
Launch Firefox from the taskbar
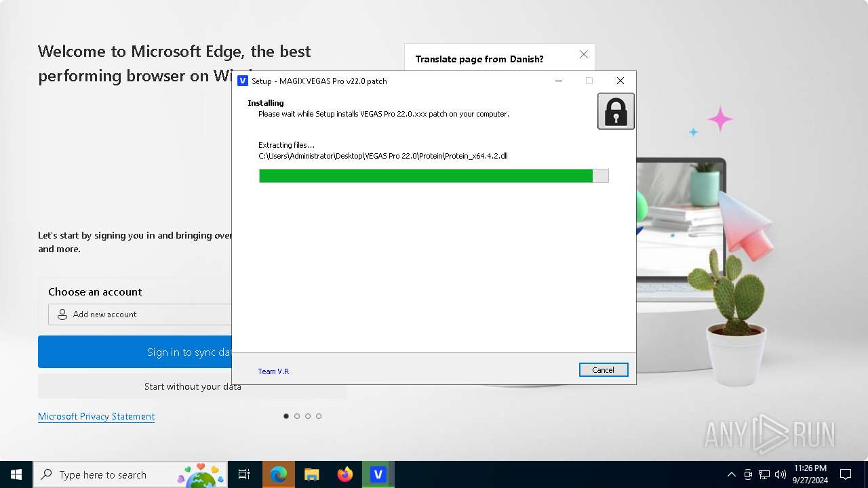[x=345, y=474]
